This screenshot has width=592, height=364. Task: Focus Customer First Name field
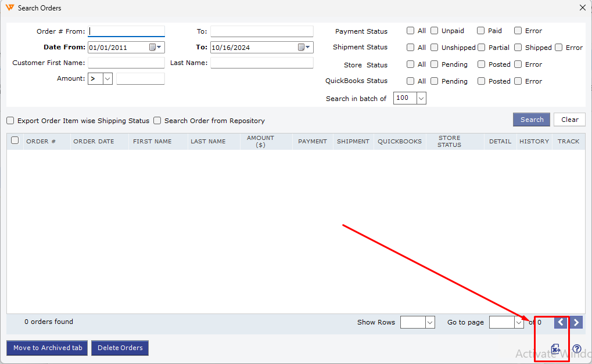126,63
